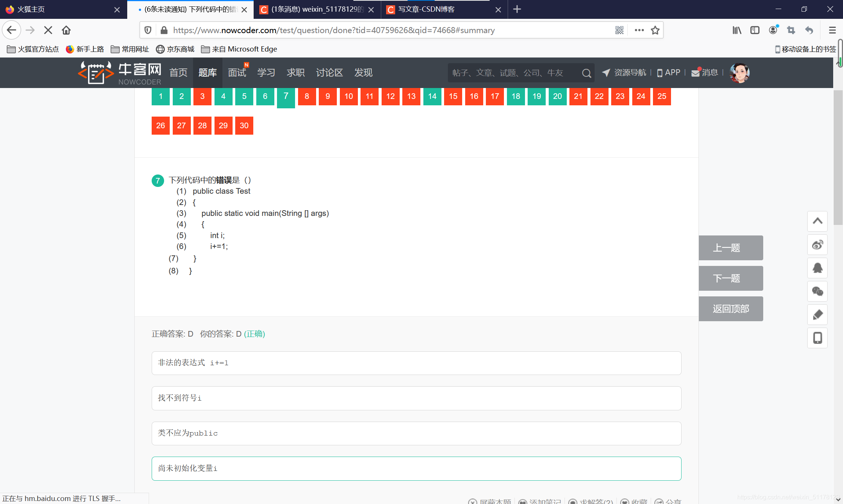
Task: Open the 首页 navigation item
Action: (178, 73)
